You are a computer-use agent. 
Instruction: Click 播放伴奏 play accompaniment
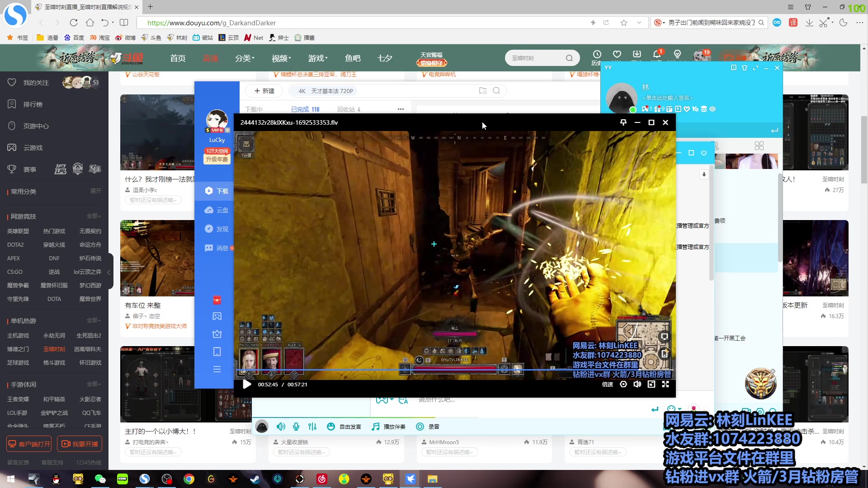tap(388, 427)
